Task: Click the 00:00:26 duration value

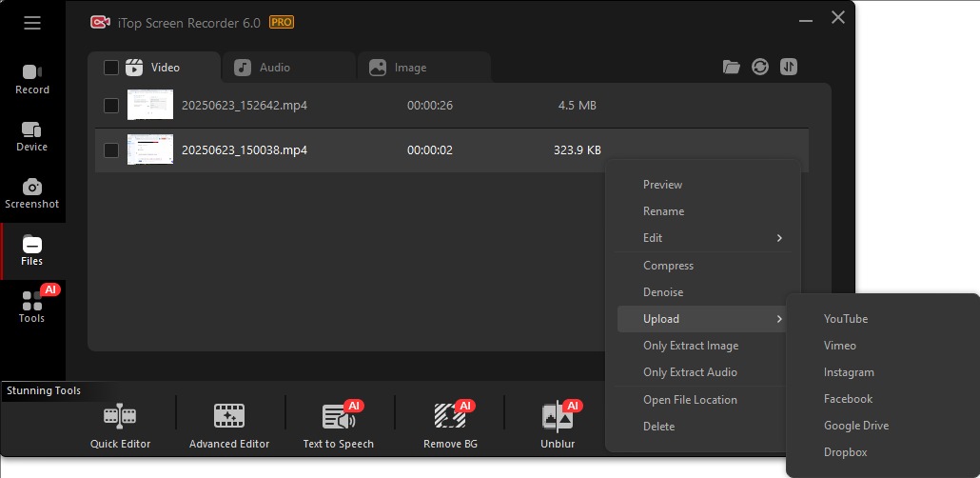Action: (430, 105)
